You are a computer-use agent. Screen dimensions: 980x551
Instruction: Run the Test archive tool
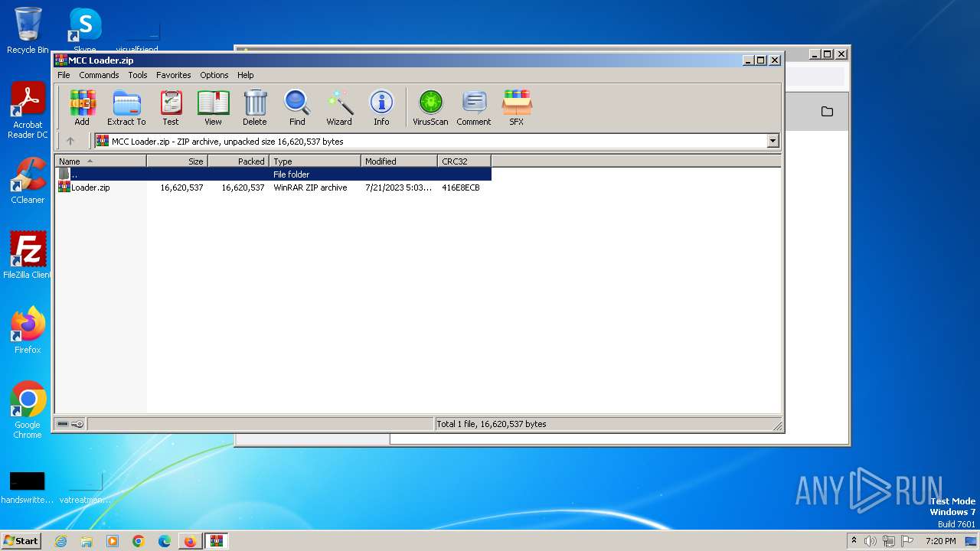(x=171, y=107)
